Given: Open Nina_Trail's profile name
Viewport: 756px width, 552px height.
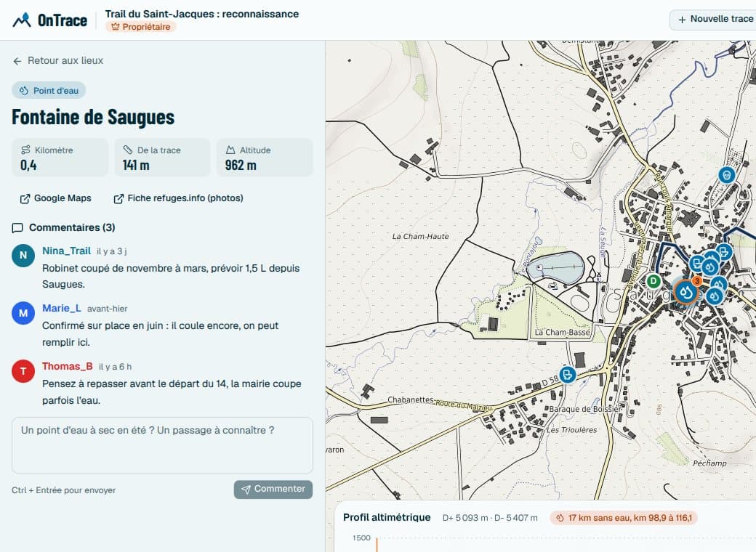Looking at the screenshot, I should pos(67,251).
